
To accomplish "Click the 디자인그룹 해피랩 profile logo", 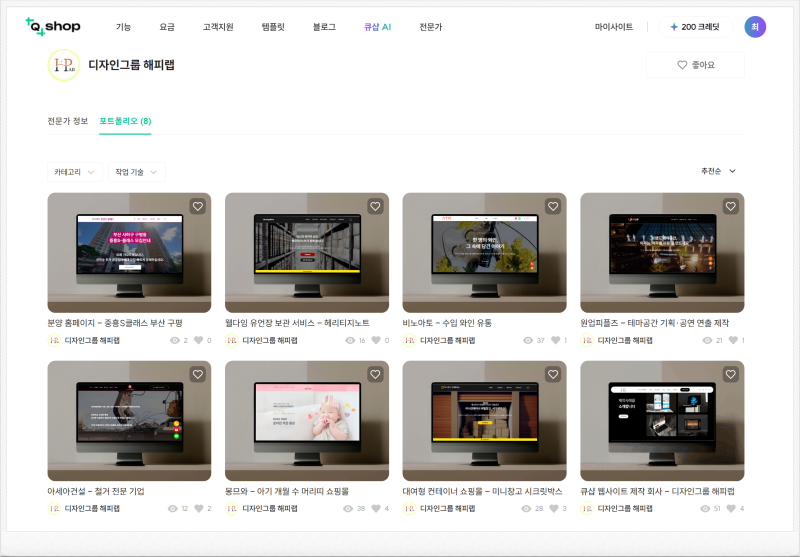I will click(64, 65).
